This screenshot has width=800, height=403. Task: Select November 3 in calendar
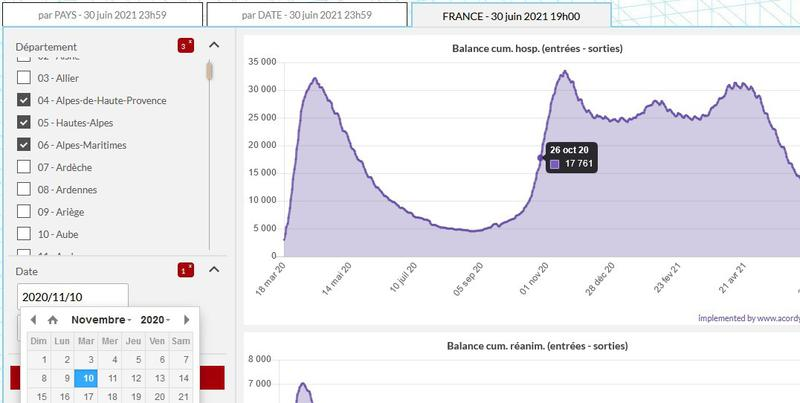click(x=86, y=360)
